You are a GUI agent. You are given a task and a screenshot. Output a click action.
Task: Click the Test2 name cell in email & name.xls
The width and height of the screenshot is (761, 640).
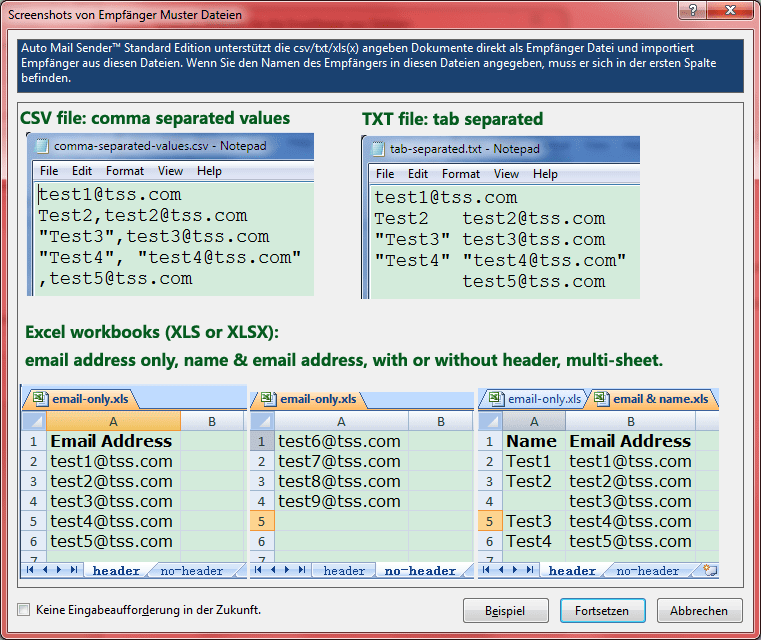(534, 481)
